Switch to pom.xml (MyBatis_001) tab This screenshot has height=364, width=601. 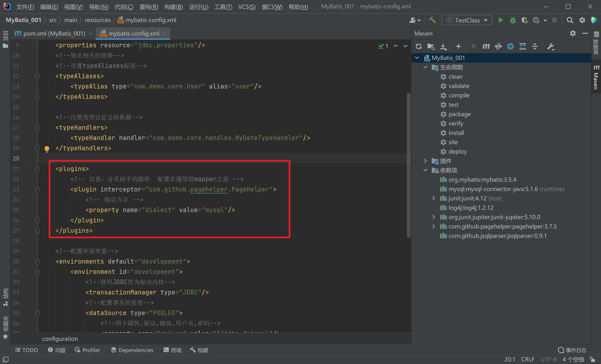[x=54, y=33]
